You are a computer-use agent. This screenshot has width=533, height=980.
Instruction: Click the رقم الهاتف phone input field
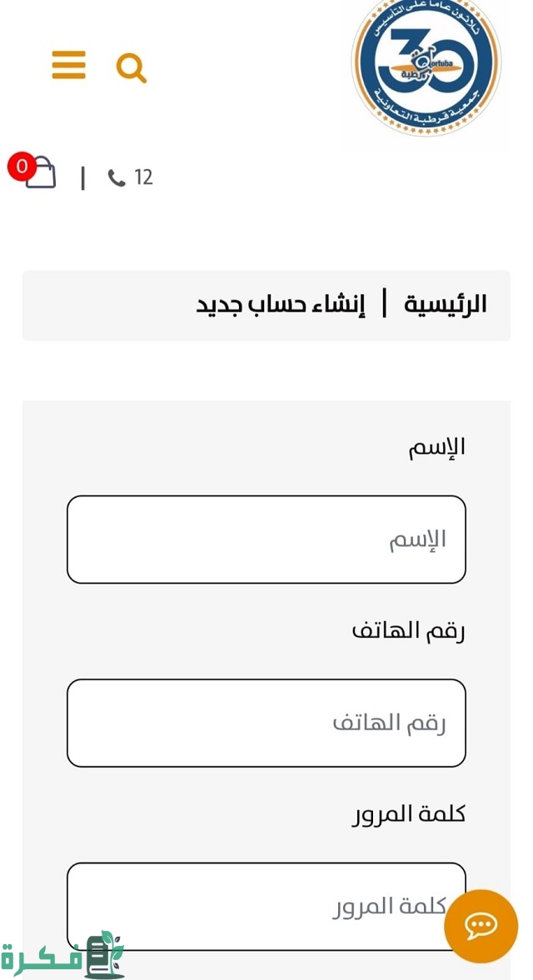(x=266, y=723)
